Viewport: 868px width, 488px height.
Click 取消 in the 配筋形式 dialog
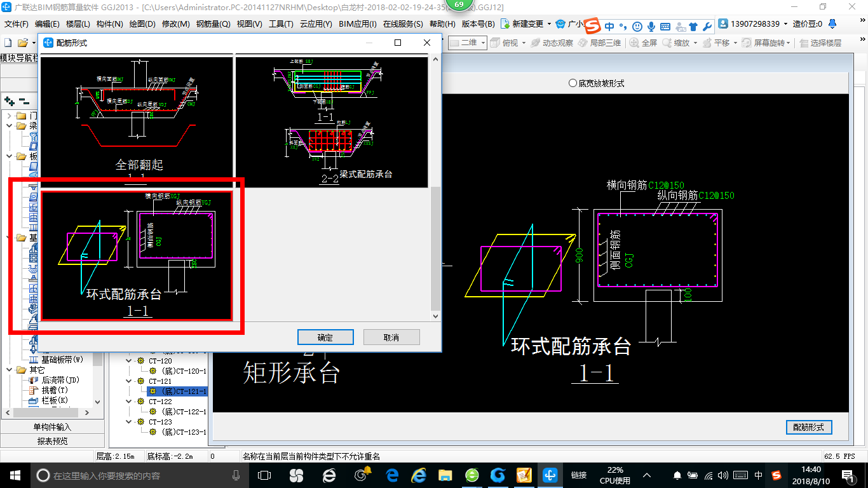(x=391, y=337)
